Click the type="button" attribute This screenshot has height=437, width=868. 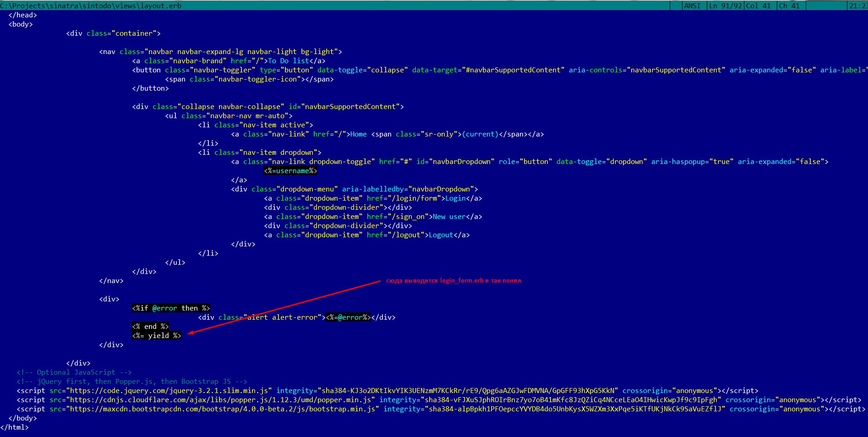tap(286, 70)
